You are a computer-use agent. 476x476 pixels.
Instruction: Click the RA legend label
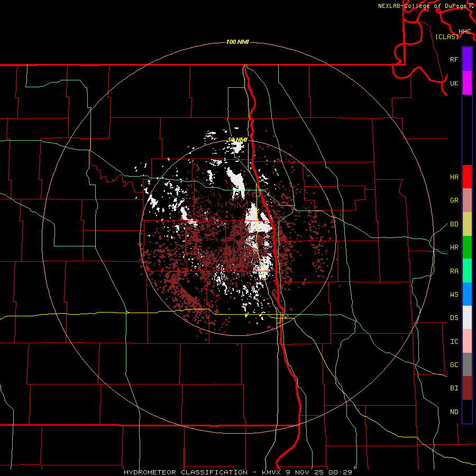454,271
